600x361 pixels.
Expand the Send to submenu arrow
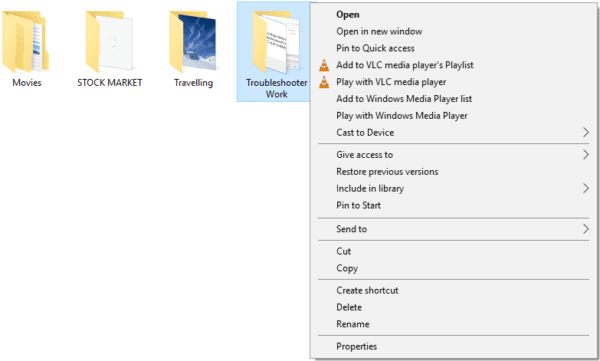pyautogui.click(x=585, y=229)
